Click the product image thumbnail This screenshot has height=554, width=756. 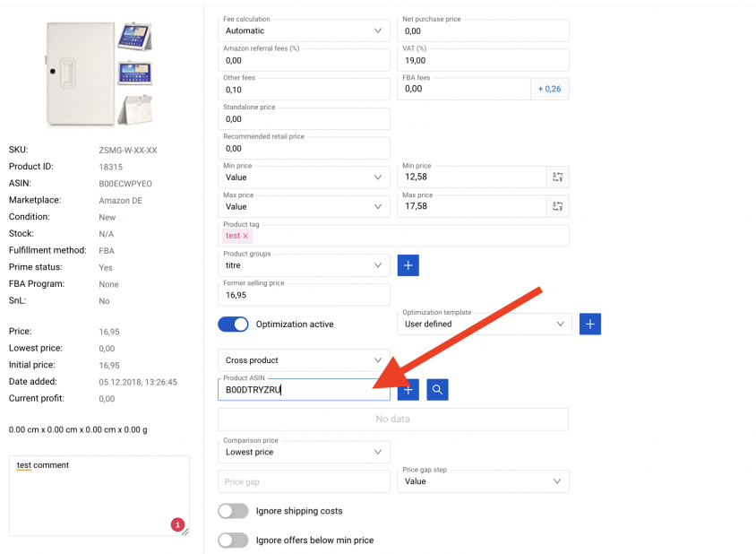point(99,74)
